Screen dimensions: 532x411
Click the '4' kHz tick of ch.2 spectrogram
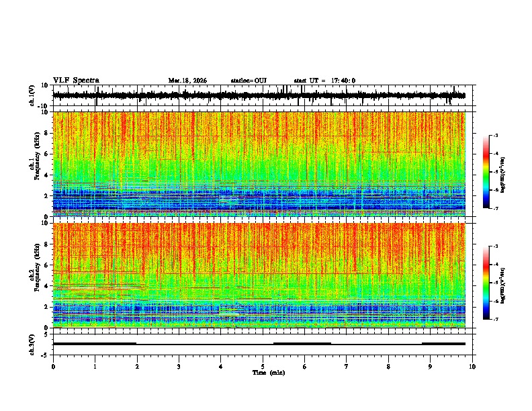click(46, 286)
